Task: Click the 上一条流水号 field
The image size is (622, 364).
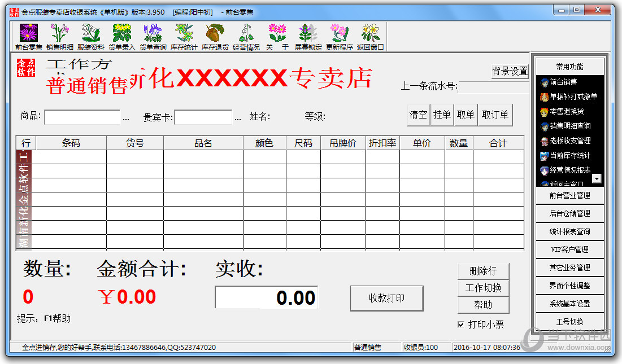Action: click(x=493, y=87)
